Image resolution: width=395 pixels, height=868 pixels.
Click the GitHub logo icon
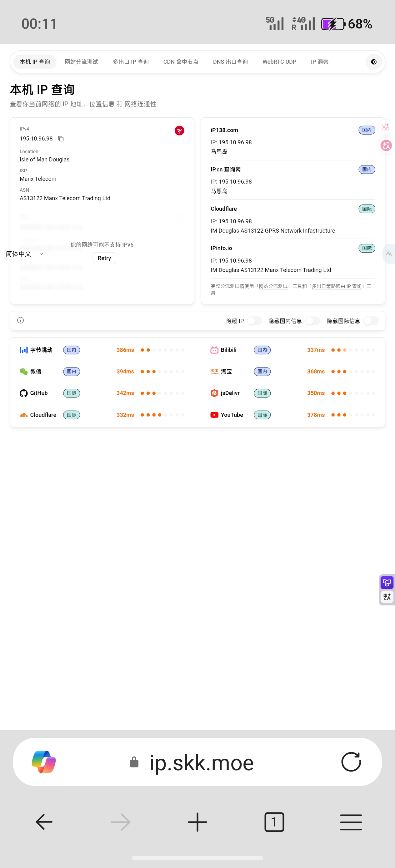coord(24,393)
